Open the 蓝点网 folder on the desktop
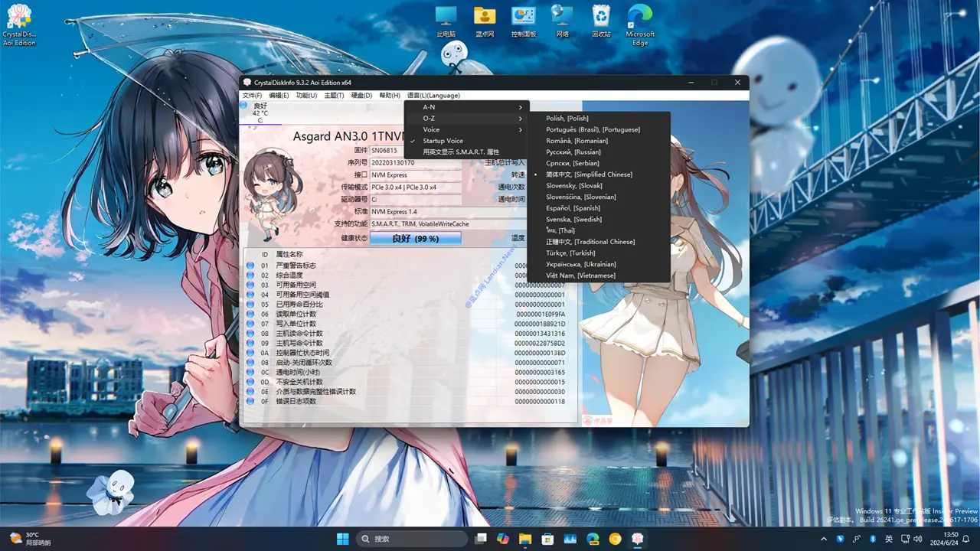Screen dimensions: 980x551 (x=485, y=21)
